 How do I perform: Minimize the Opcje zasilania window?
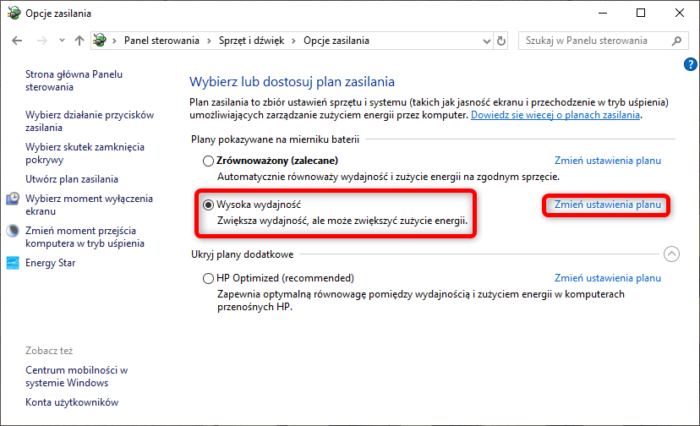pos(603,13)
